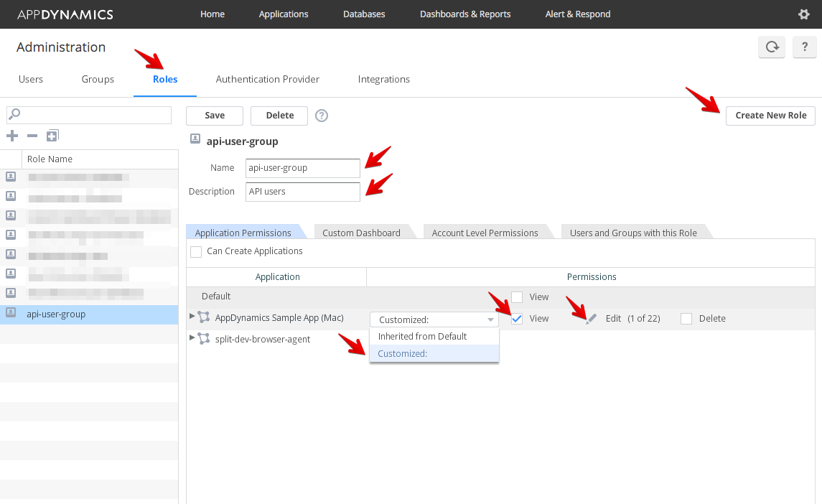Expand the AppDynamics Sample App row
The height and width of the screenshot is (504, 822).
click(192, 317)
